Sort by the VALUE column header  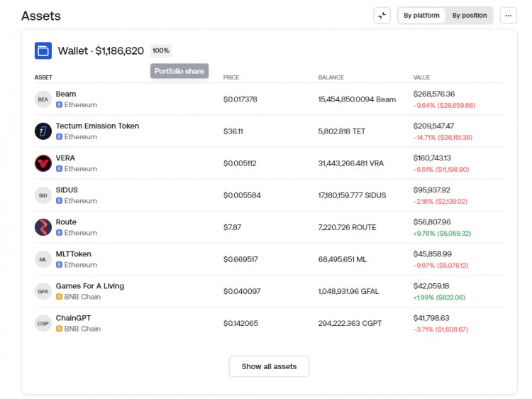pos(423,77)
